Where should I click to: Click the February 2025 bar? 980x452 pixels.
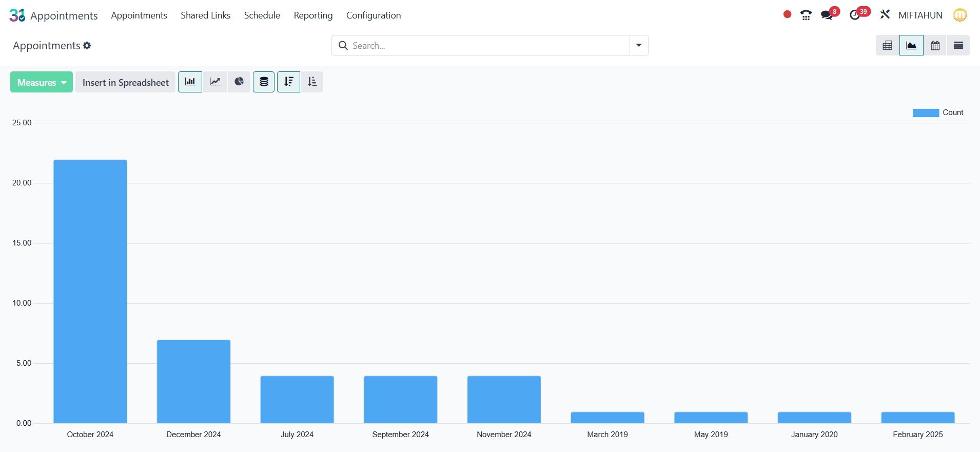click(x=918, y=418)
